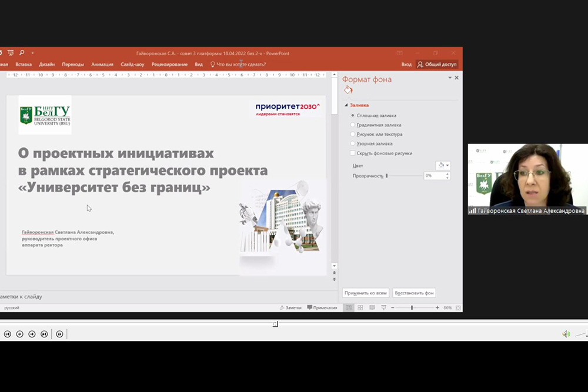This screenshot has width=588, height=392.
Task: Click the Восстановить фон button
Action: click(414, 293)
